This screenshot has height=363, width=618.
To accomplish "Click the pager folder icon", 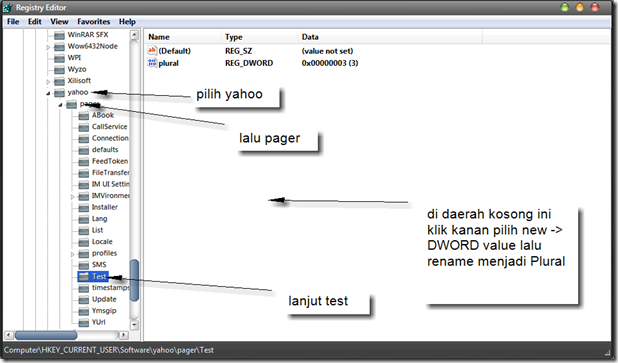I will (x=71, y=104).
